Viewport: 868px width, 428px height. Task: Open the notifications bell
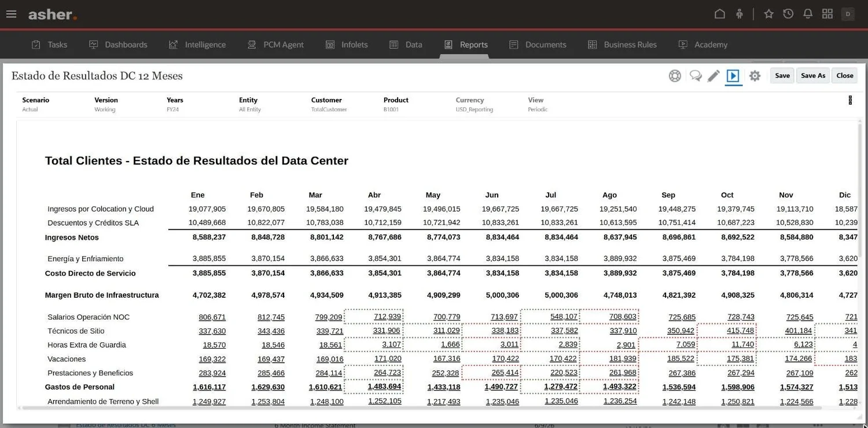click(808, 14)
